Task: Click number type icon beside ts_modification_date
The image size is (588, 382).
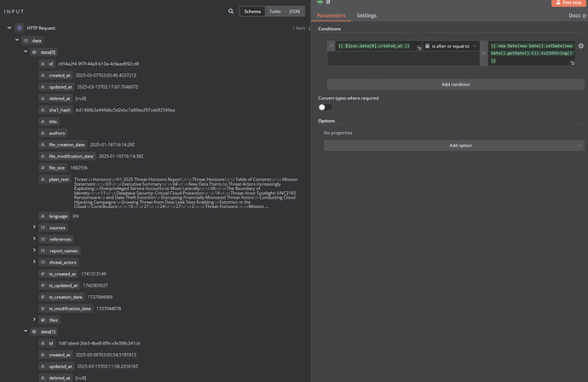Action: pos(43,309)
